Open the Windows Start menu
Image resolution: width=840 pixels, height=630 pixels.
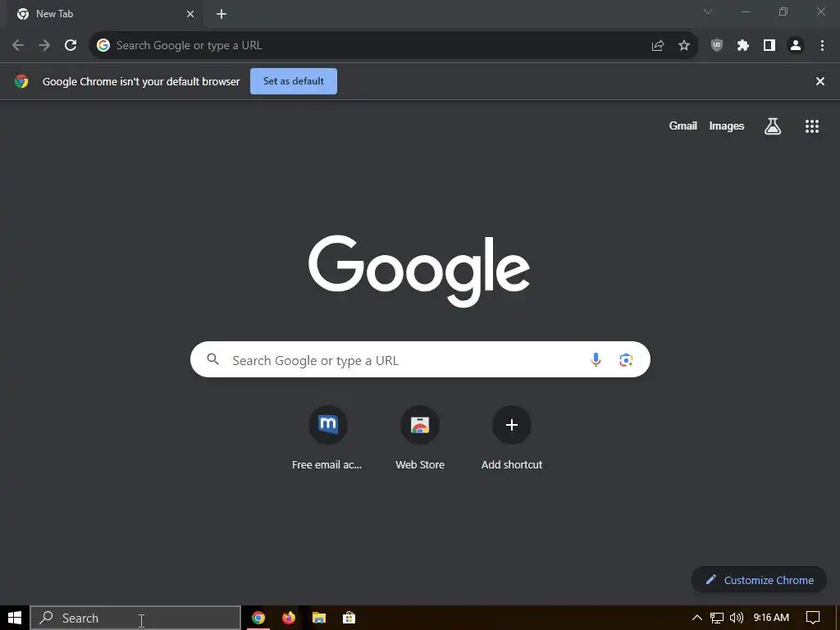(x=15, y=618)
